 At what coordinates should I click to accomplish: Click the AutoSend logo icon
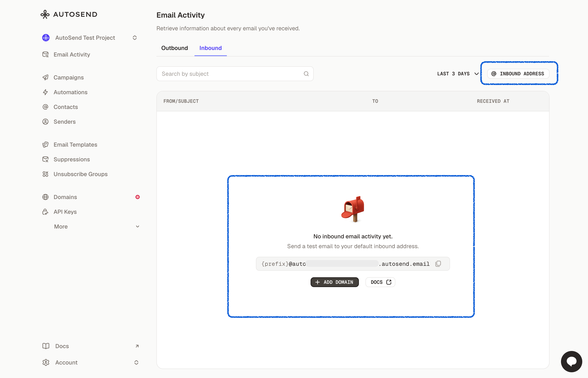[x=45, y=14]
